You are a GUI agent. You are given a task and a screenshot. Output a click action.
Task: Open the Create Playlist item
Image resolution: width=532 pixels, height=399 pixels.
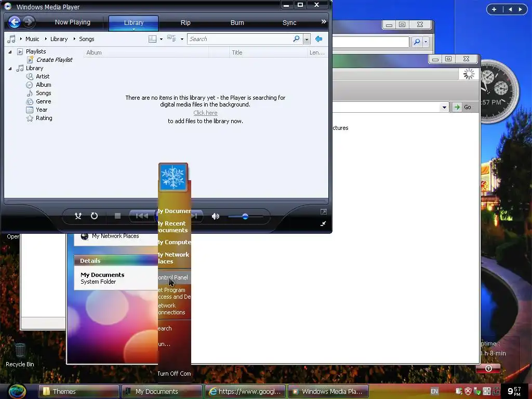pyautogui.click(x=54, y=60)
